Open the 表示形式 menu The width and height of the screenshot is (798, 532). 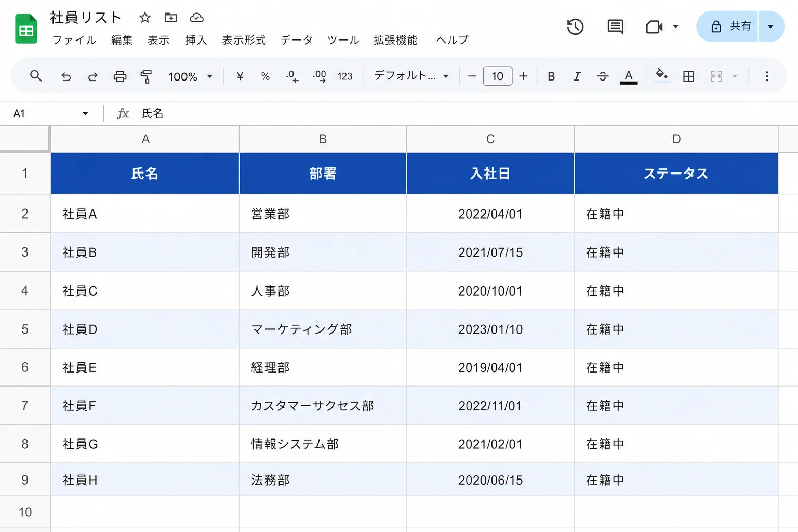pyautogui.click(x=244, y=40)
